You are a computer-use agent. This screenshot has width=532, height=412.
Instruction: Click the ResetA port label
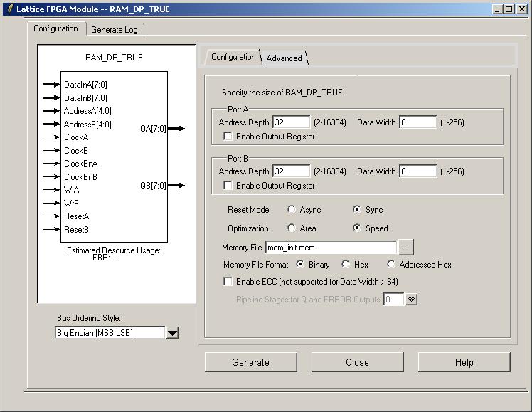click(76, 216)
